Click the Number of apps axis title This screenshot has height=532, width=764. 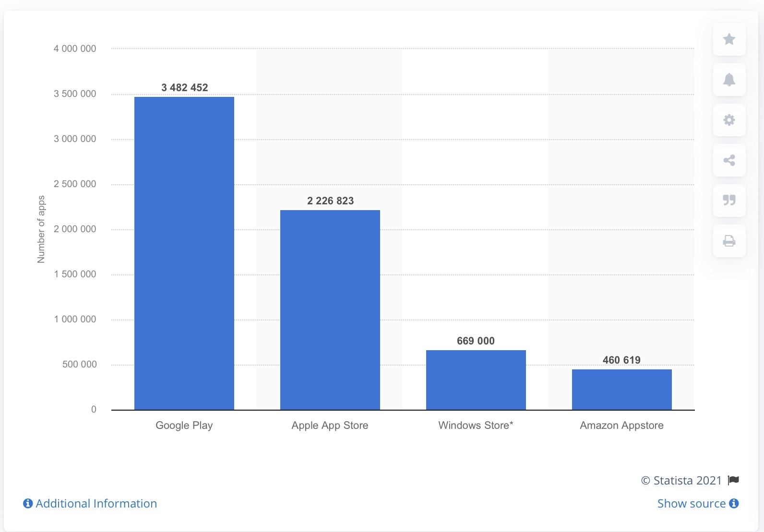[x=41, y=229]
